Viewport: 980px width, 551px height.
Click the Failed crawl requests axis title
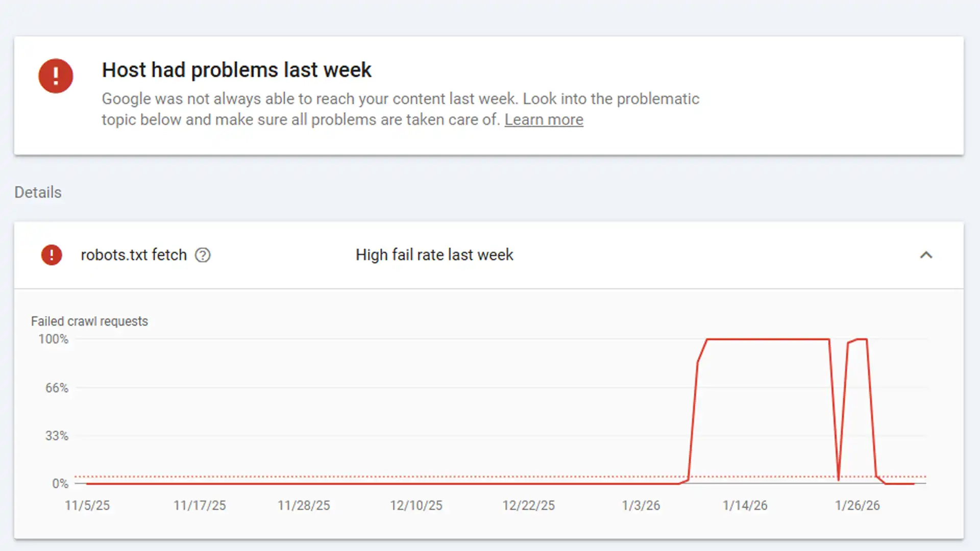click(x=90, y=321)
